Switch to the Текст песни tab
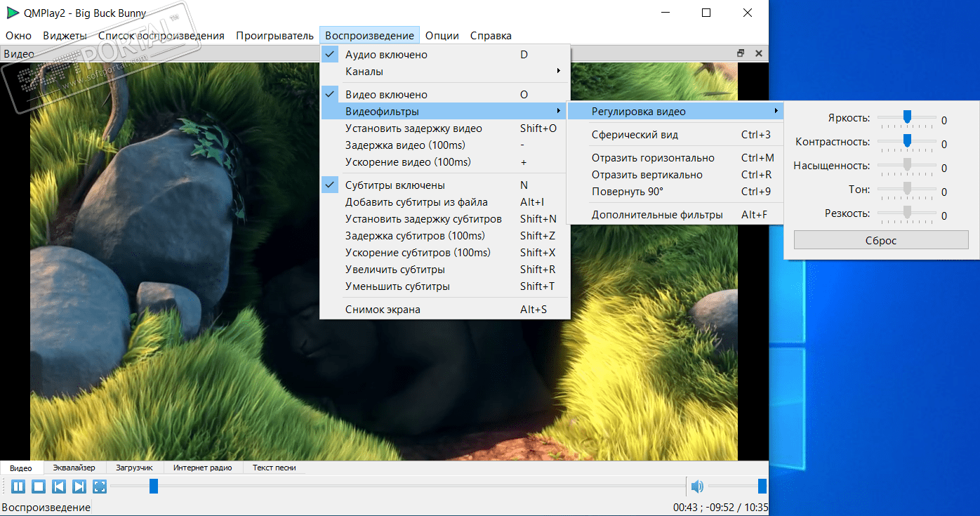This screenshot has height=516, width=980. (x=274, y=468)
